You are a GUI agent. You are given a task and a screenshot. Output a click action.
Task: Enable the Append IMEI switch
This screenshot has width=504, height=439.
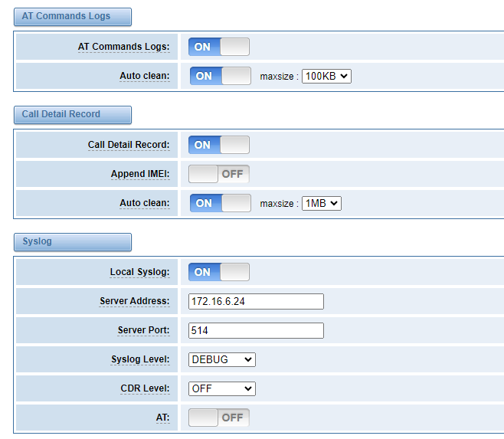pos(219,174)
